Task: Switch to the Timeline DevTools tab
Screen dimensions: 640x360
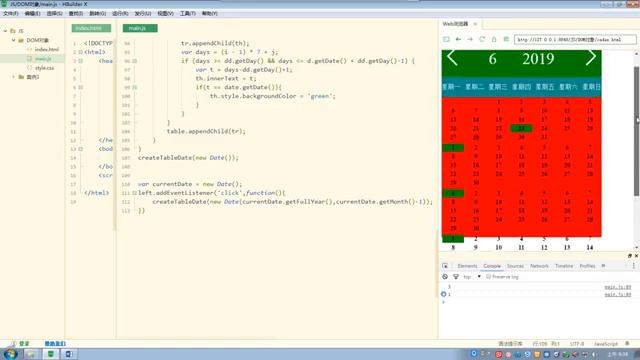Action: [x=564, y=266]
